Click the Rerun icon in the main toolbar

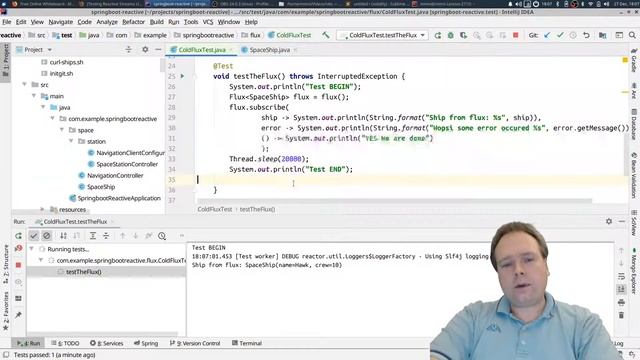click(438, 36)
